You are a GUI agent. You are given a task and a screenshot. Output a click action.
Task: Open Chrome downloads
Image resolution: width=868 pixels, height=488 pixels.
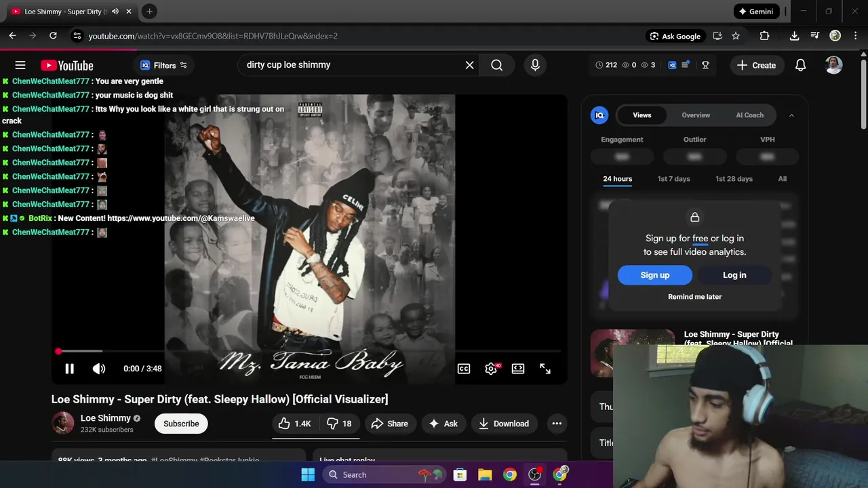click(x=794, y=36)
